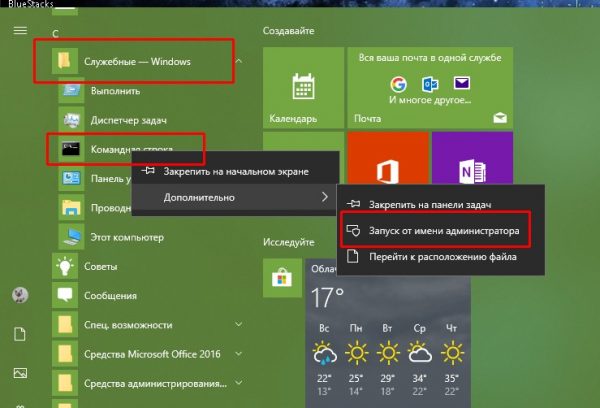Choose Запуск от имени администратора
The height and width of the screenshot is (408, 600).
click(440, 230)
